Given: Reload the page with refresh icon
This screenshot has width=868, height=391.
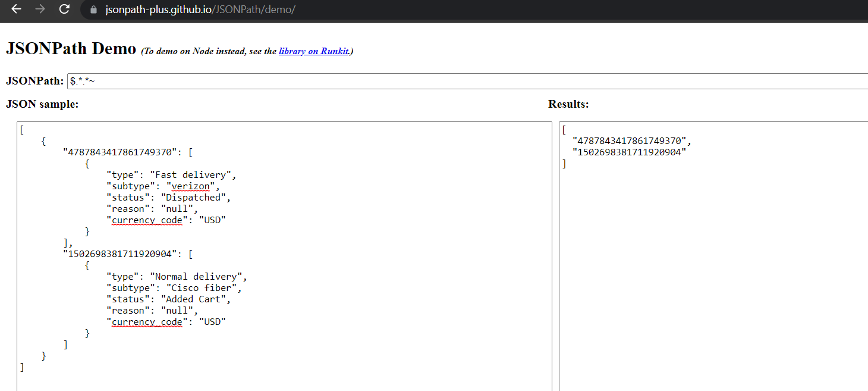Looking at the screenshot, I should coord(64,10).
